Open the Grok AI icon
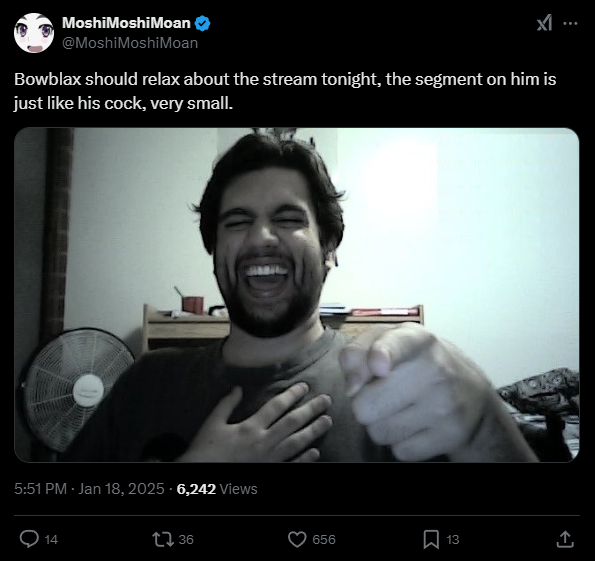The image size is (595, 561). [545, 23]
